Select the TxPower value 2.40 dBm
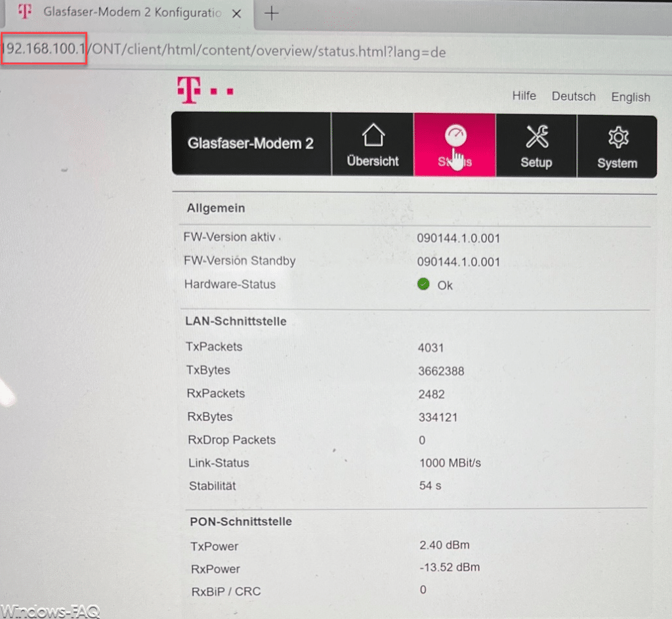 [444, 545]
